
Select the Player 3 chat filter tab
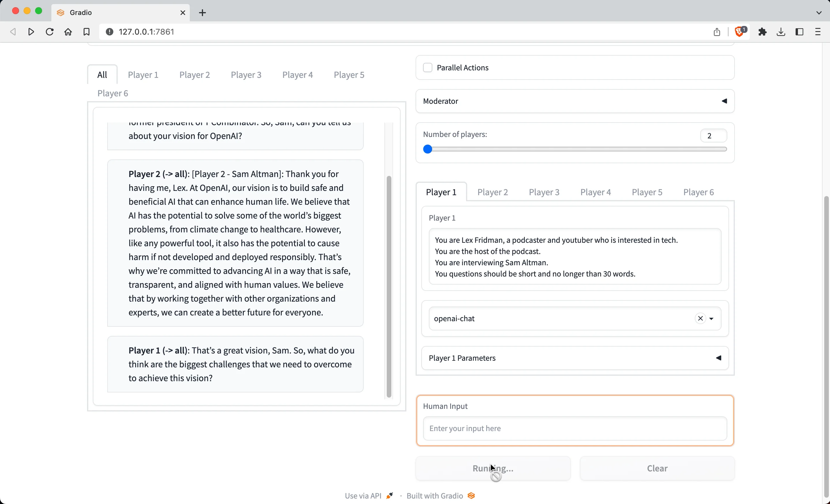[246, 75]
